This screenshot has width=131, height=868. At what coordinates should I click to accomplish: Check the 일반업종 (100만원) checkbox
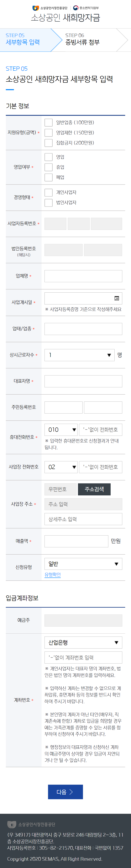(48, 122)
